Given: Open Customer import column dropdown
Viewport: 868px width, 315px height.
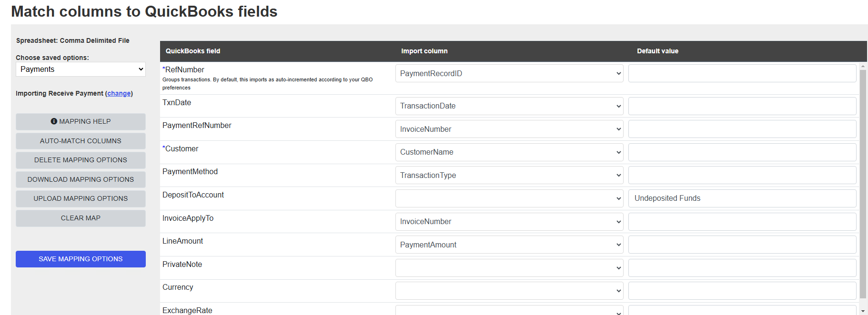Looking at the screenshot, I should [509, 152].
